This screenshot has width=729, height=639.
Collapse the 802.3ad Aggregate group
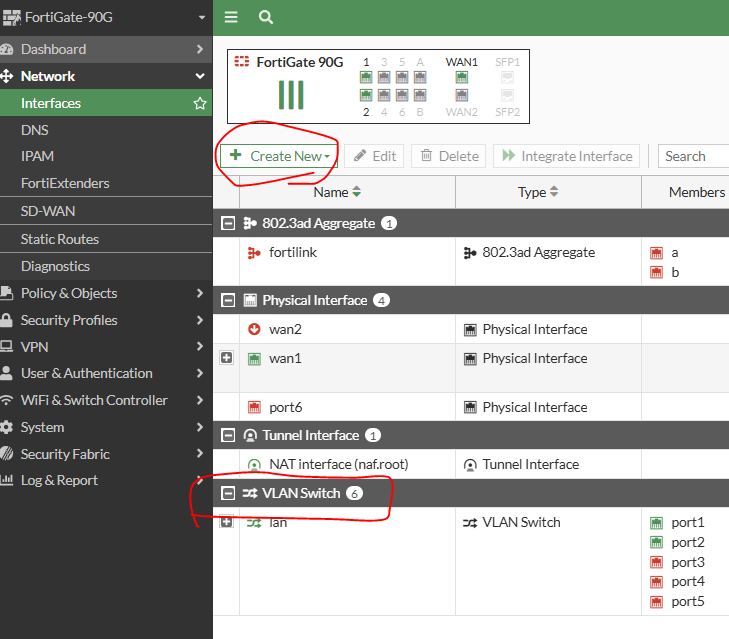coord(228,224)
